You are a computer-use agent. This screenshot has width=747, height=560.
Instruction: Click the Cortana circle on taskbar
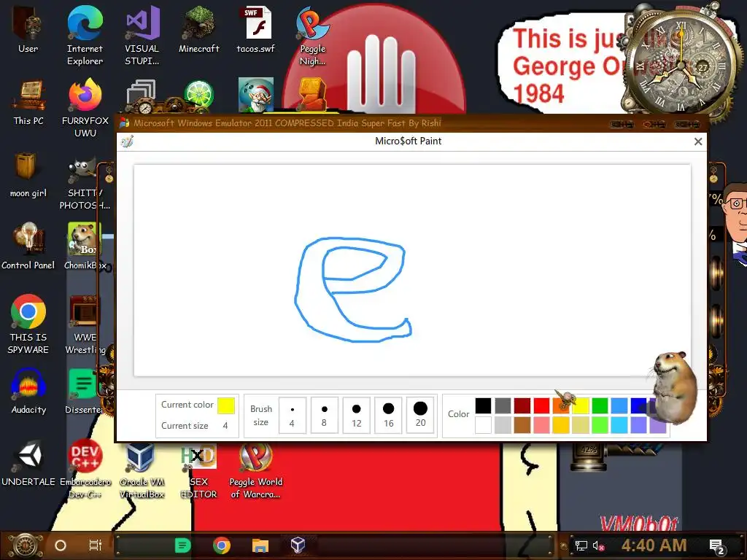coord(61,545)
